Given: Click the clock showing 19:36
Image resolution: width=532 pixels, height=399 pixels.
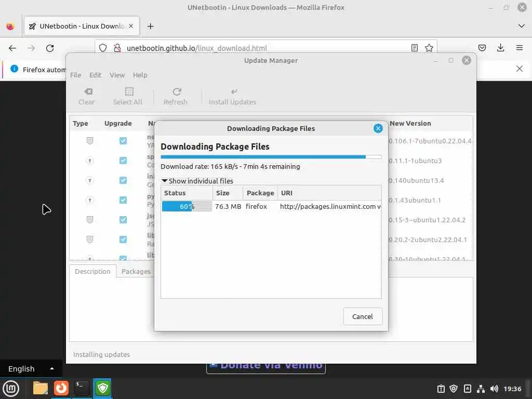Looking at the screenshot, I should [x=512, y=389].
